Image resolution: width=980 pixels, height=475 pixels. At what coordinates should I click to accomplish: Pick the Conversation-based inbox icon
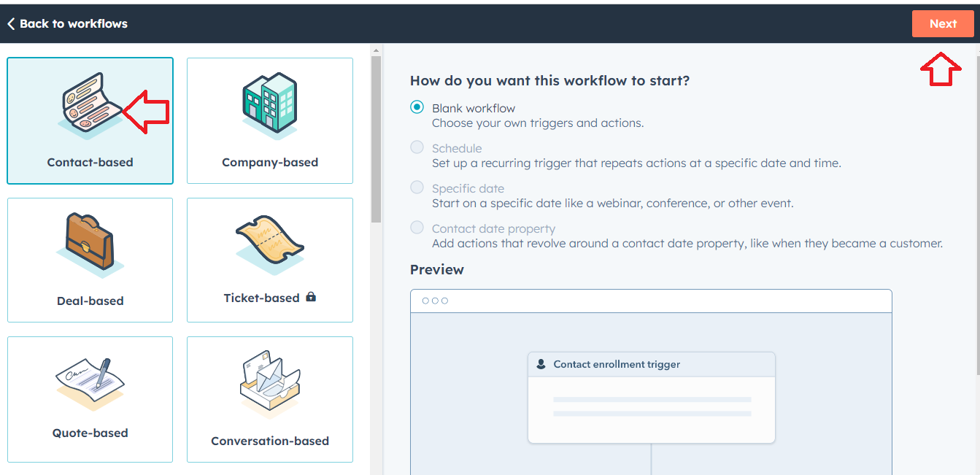(270, 383)
